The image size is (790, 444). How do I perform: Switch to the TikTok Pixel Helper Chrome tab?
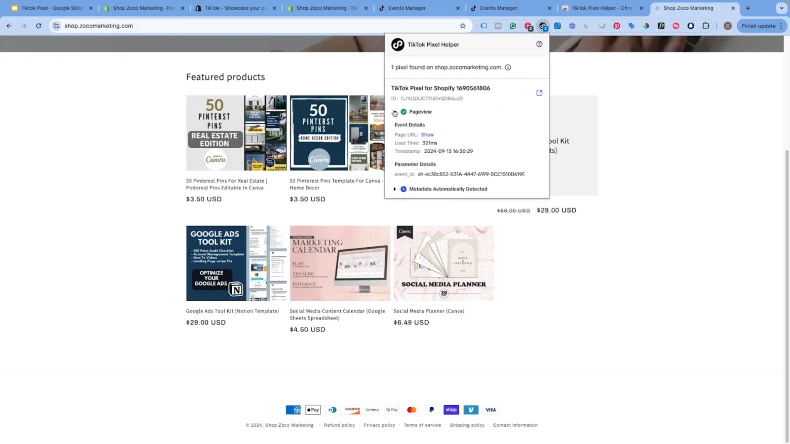602,8
